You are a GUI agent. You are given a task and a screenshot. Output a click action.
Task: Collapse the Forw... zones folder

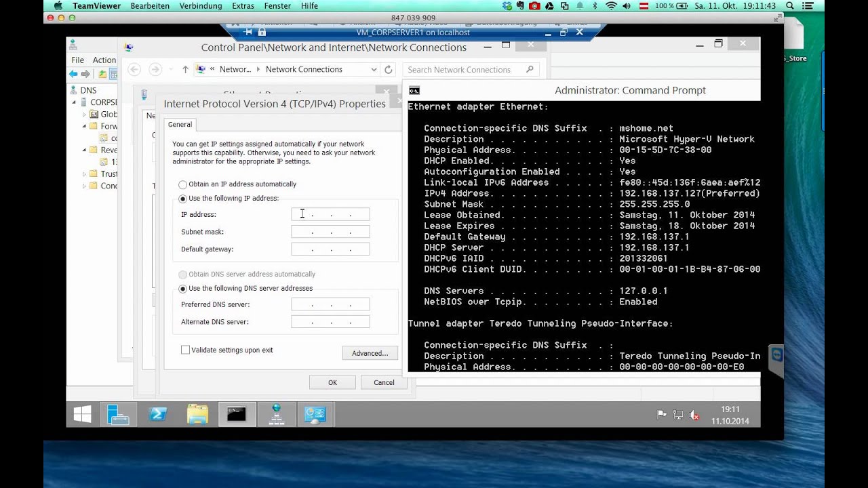[x=85, y=126]
